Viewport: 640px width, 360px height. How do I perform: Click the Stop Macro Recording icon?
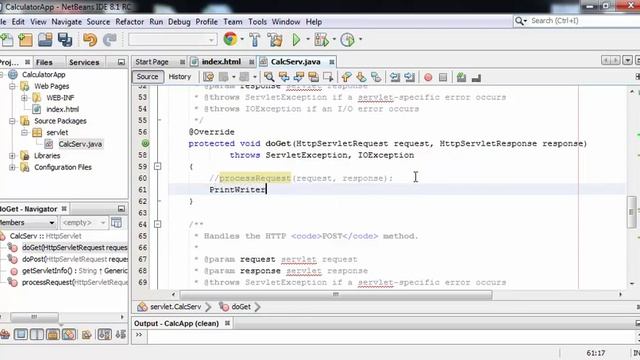click(x=443, y=77)
